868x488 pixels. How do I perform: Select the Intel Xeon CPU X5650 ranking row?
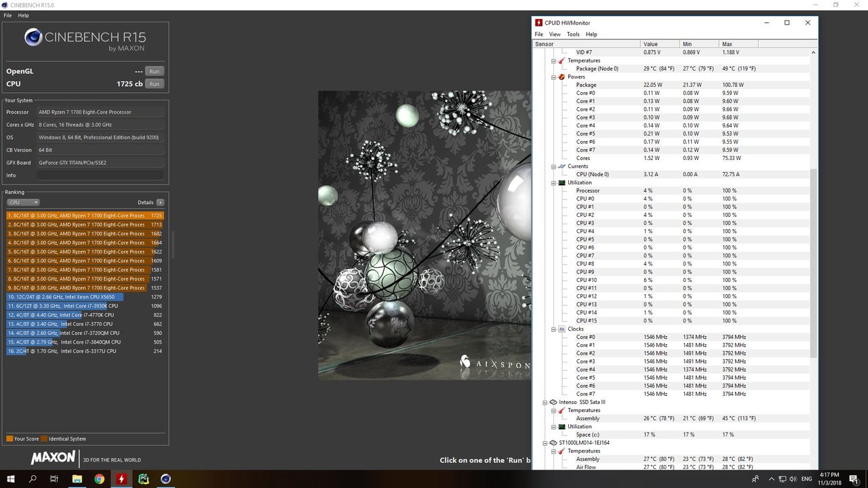tap(86, 297)
